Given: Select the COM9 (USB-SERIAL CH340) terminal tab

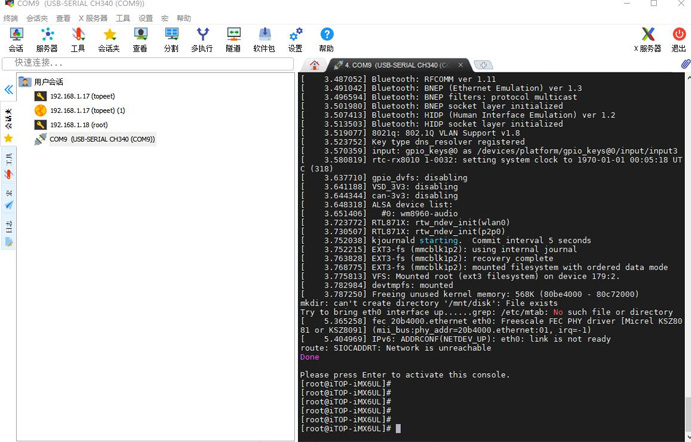Looking at the screenshot, I should pos(397,65).
